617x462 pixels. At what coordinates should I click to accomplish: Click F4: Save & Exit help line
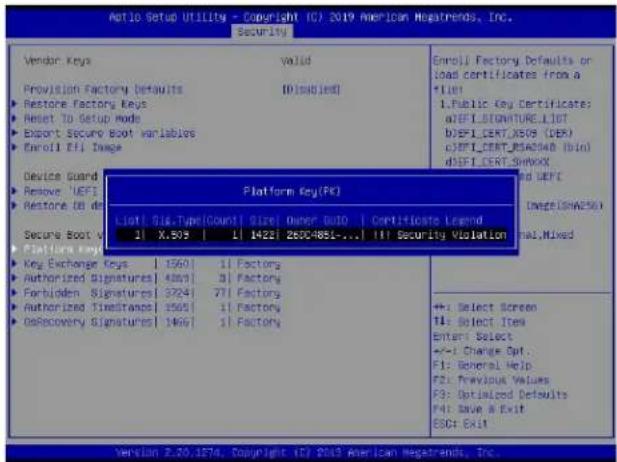478,409
